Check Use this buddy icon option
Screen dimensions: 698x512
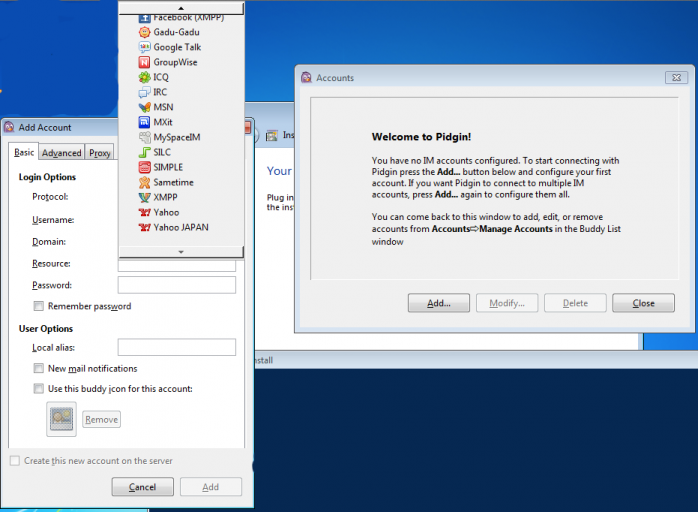(39, 388)
